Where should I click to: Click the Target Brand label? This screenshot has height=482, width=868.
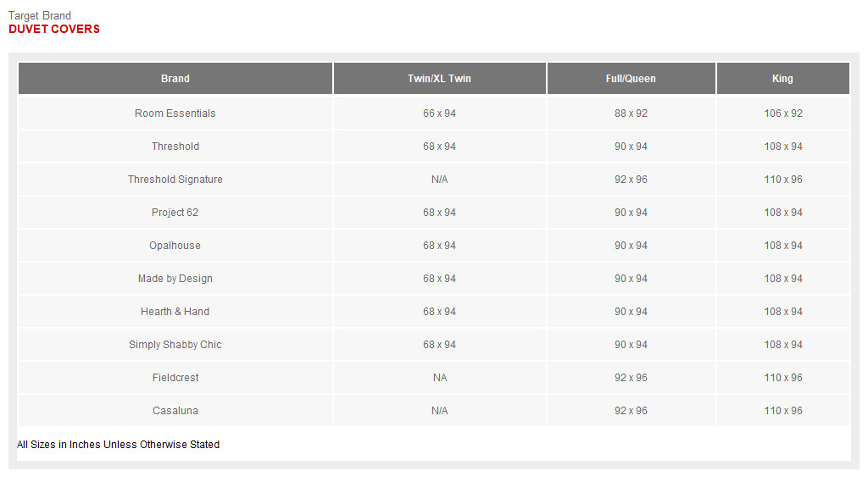pyautogui.click(x=40, y=15)
